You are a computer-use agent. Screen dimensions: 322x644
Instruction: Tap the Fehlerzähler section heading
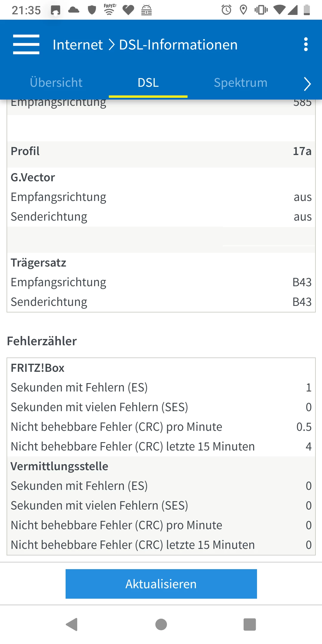[42, 341]
